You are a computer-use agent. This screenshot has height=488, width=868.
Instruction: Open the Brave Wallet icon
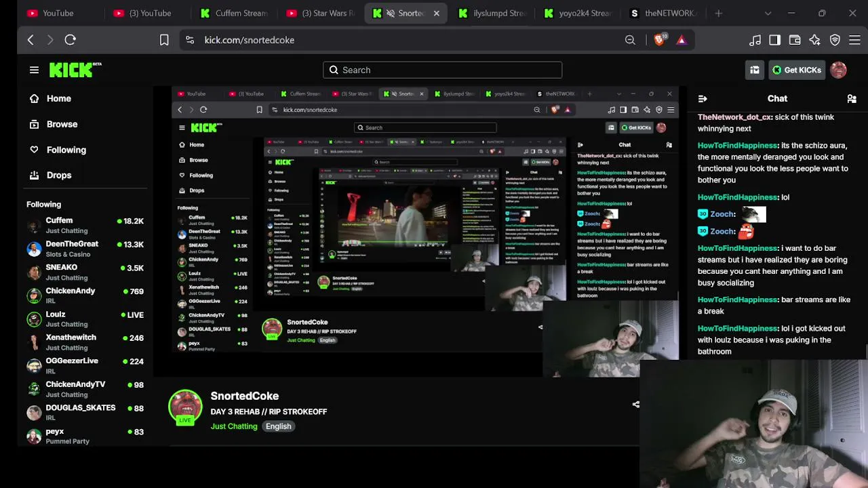[795, 40]
